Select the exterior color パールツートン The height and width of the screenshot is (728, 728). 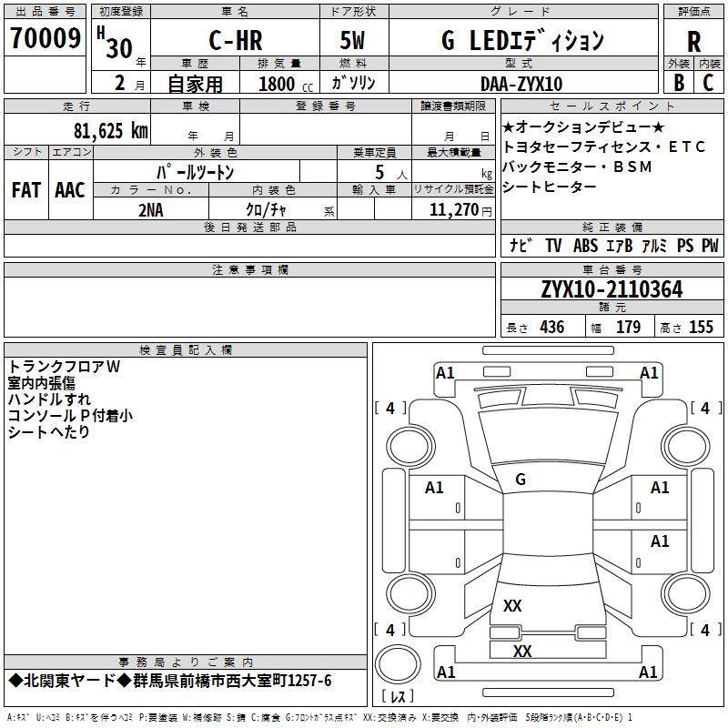195,172
